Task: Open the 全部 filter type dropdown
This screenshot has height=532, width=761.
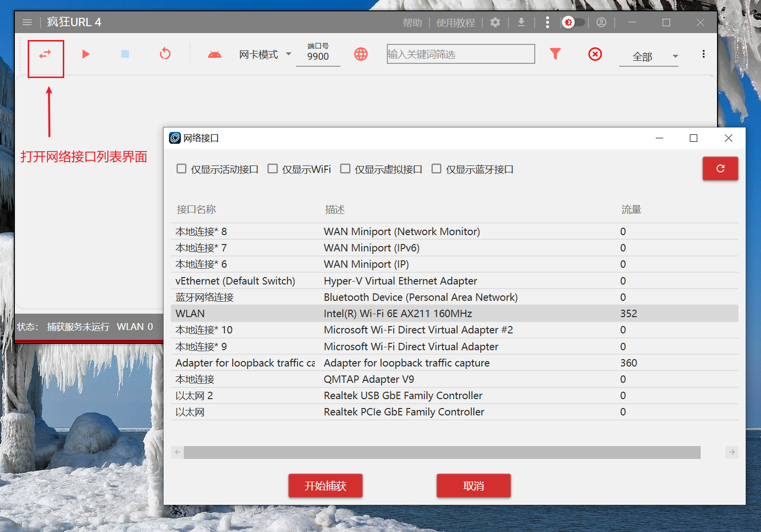Action: click(648, 57)
